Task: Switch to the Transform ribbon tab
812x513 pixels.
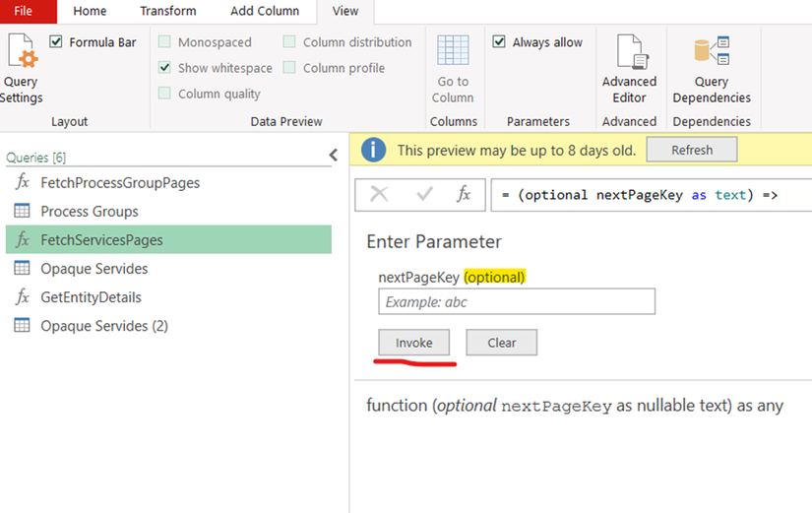Action: coord(167,11)
